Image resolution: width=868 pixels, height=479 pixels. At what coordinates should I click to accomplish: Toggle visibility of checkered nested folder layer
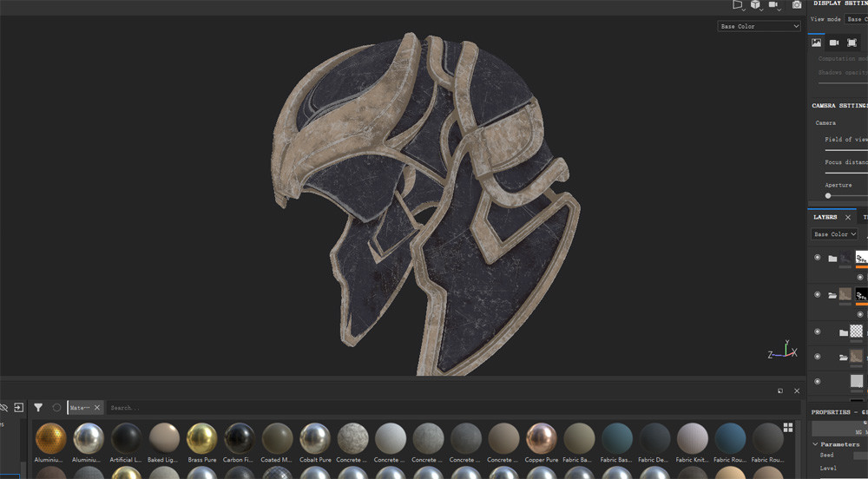point(817,331)
